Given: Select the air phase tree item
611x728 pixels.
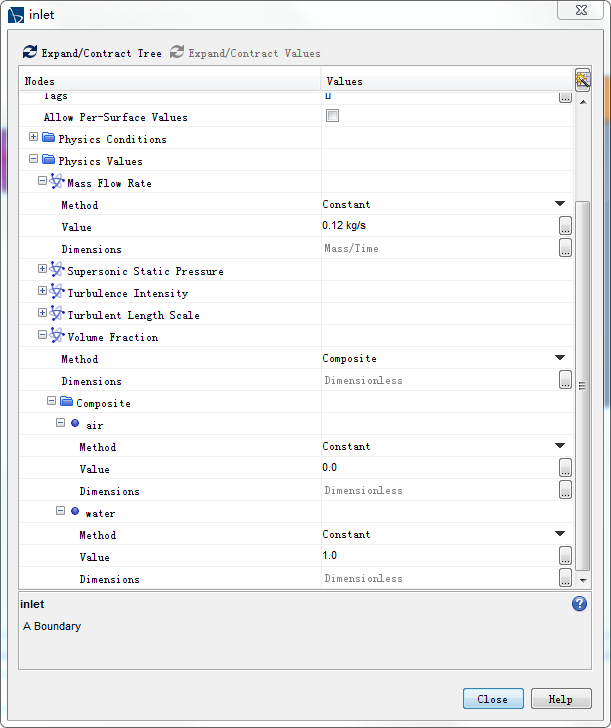Looking at the screenshot, I should click(94, 425).
